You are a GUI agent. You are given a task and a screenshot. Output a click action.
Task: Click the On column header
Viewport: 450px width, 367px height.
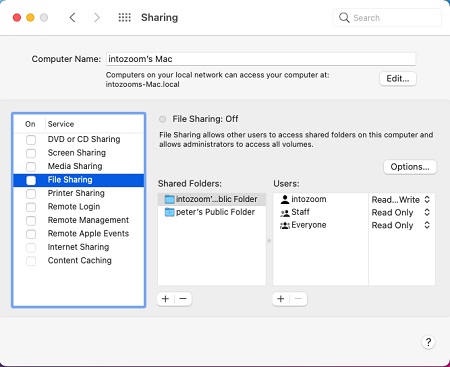[30, 124]
